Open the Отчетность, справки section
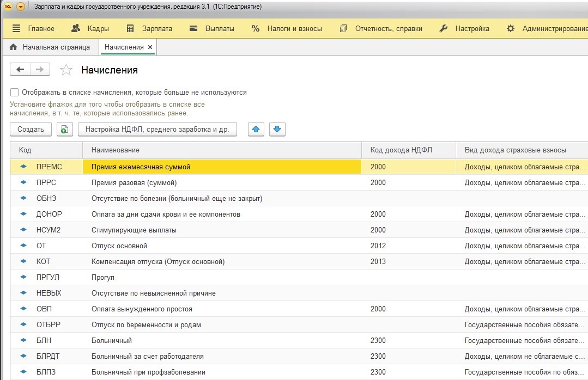 coord(389,28)
